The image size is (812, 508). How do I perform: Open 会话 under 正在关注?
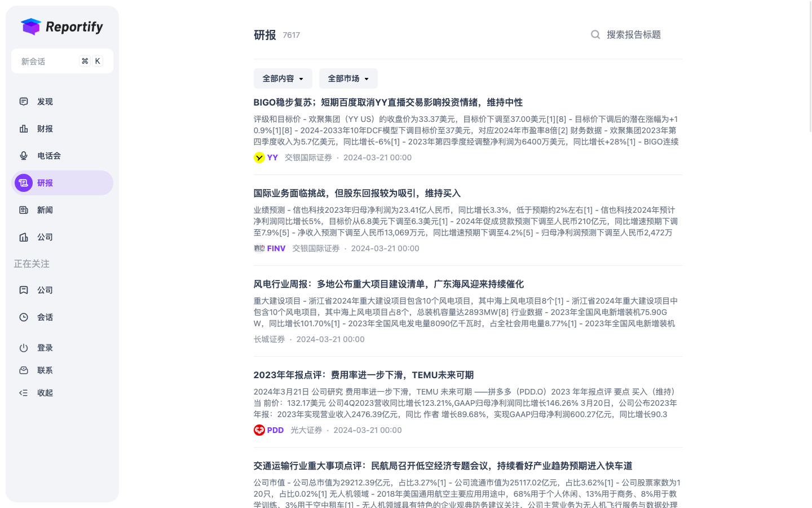tap(62, 317)
